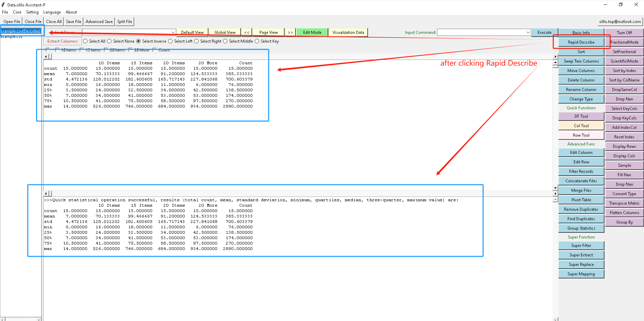Click the lower output left scroll arrow
The image size is (644, 321).
click(x=46, y=193)
